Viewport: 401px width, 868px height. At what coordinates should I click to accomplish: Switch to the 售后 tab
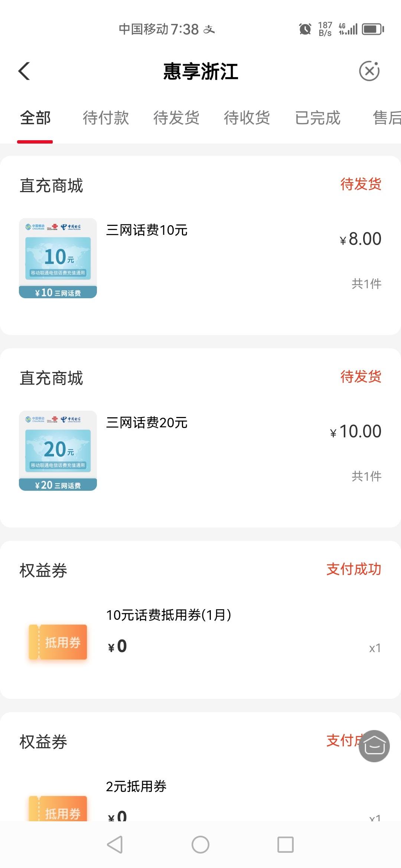[387, 118]
